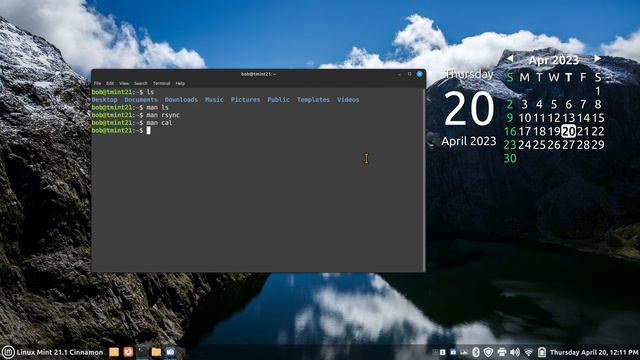640x360 pixels.
Task: Click the Public directory name in terminal
Action: (278, 100)
